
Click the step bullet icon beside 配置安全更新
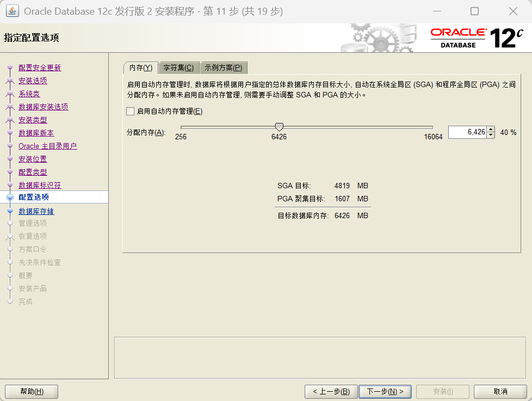click(x=10, y=67)
